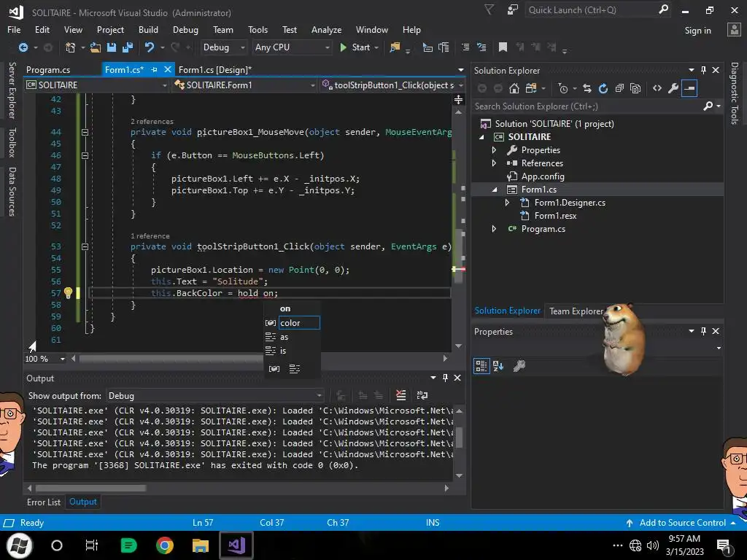Click the feedback icon near Quick Launch
The height and width of the screenshot is (560, 747).
512,10
